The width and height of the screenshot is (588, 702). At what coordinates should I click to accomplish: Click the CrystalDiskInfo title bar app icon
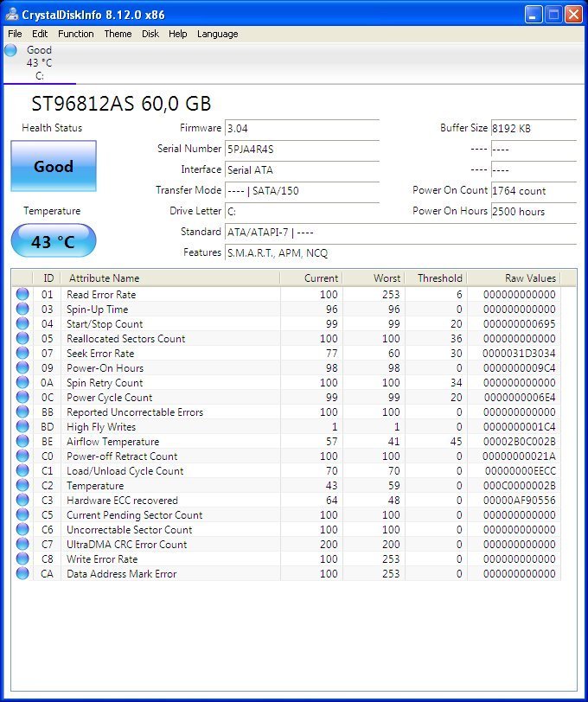coord(11,15)
